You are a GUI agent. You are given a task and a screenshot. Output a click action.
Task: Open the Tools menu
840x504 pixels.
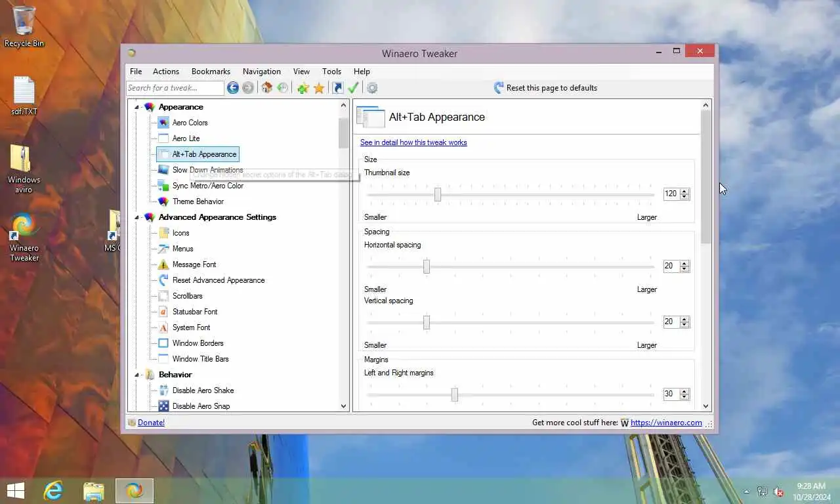point(331,72)
